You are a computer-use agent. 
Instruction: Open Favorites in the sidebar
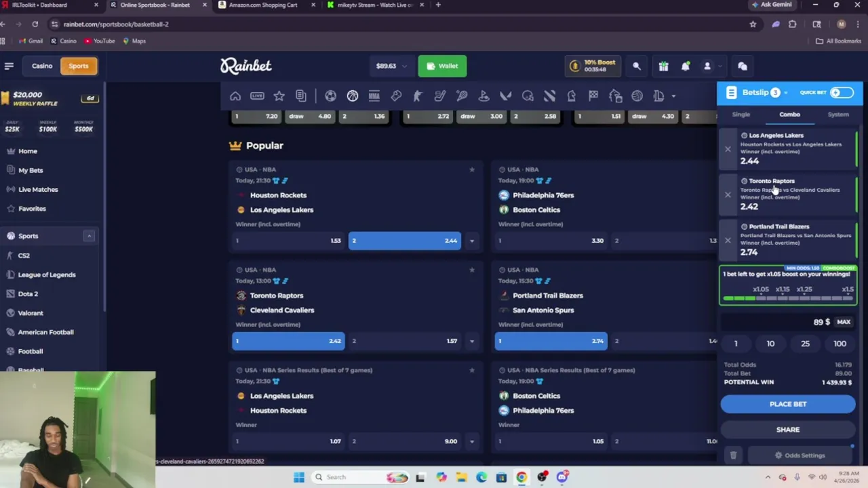click(32, 209)
